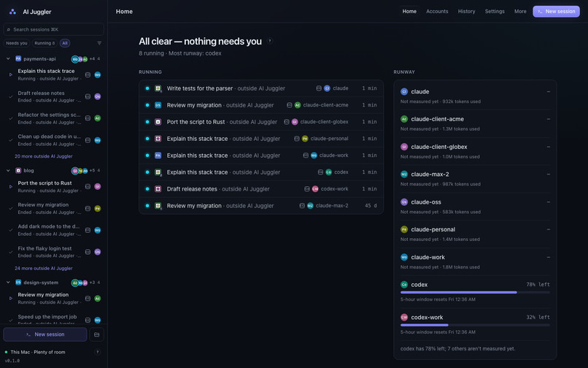Toggle the Needs you filter chip

pyautogui.click(x=17, y=43)
